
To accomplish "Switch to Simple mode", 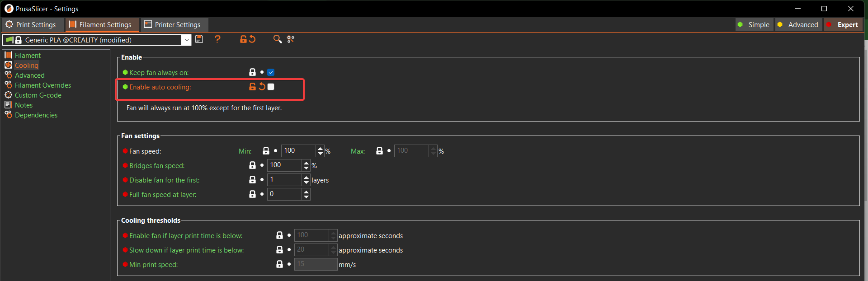I will pos(754,25).
